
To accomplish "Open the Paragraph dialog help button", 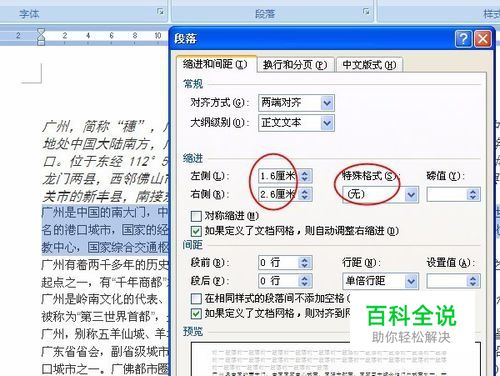I will [x=463, y=39].
